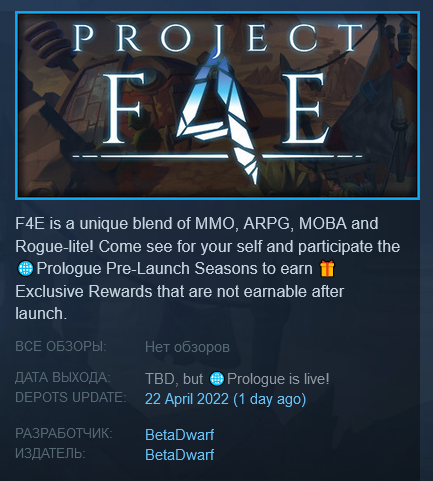Click the Prologue is live! text

(278, 379)
